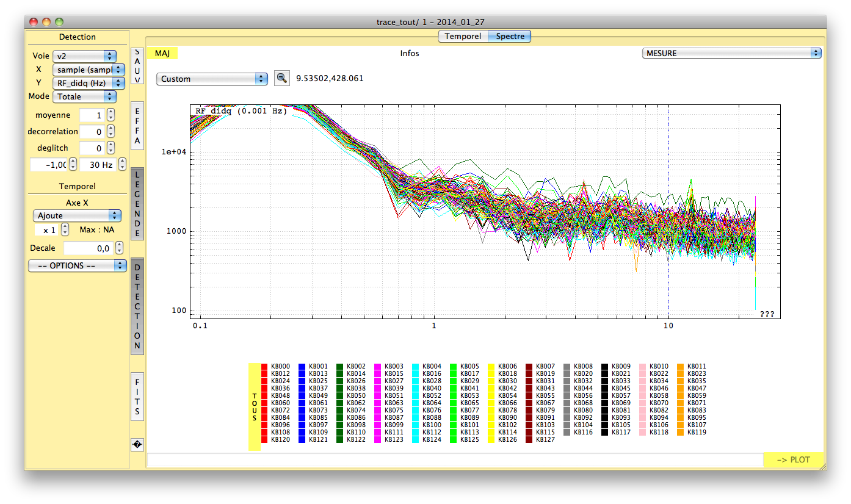Open the Voie v2 dropdown

(x=84, y=56)
